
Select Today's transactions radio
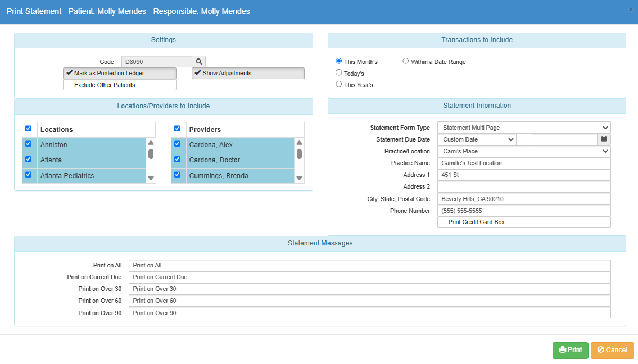pyautogui.click(x=338, y=72)
